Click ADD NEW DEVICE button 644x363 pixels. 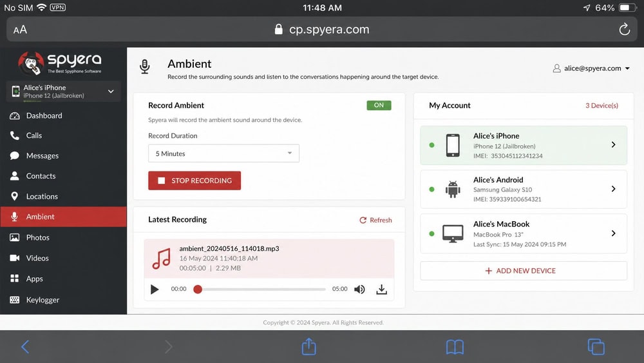coord(523,271)
